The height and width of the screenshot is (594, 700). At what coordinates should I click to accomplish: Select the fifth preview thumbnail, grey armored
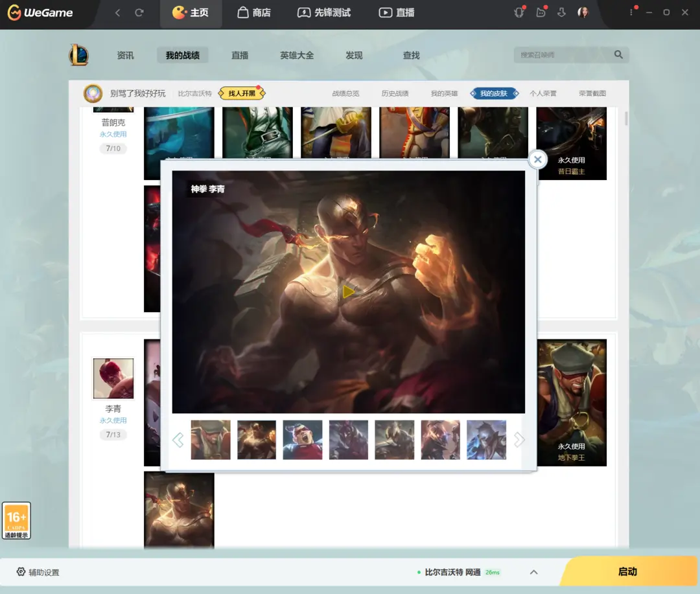[395, 440]
